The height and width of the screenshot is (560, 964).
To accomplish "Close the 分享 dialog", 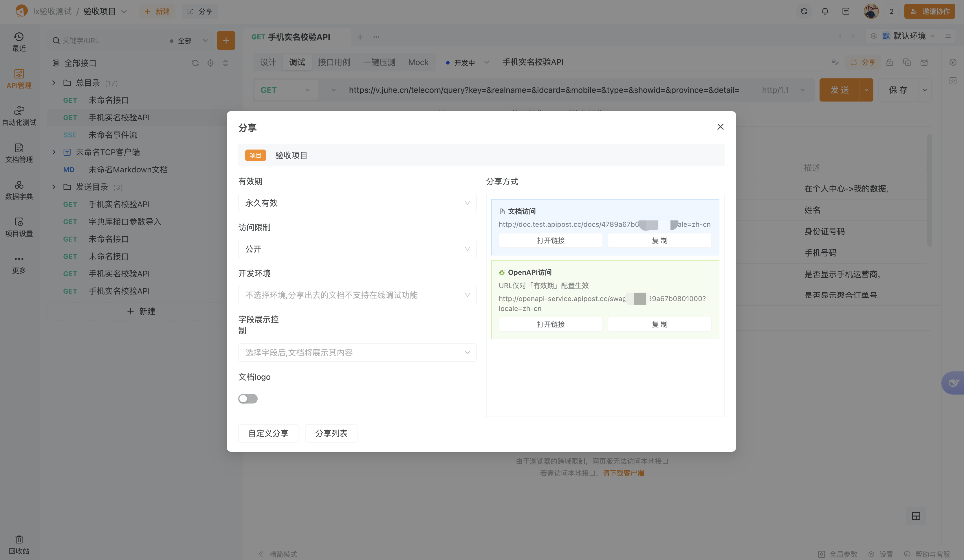I will 720,126.
